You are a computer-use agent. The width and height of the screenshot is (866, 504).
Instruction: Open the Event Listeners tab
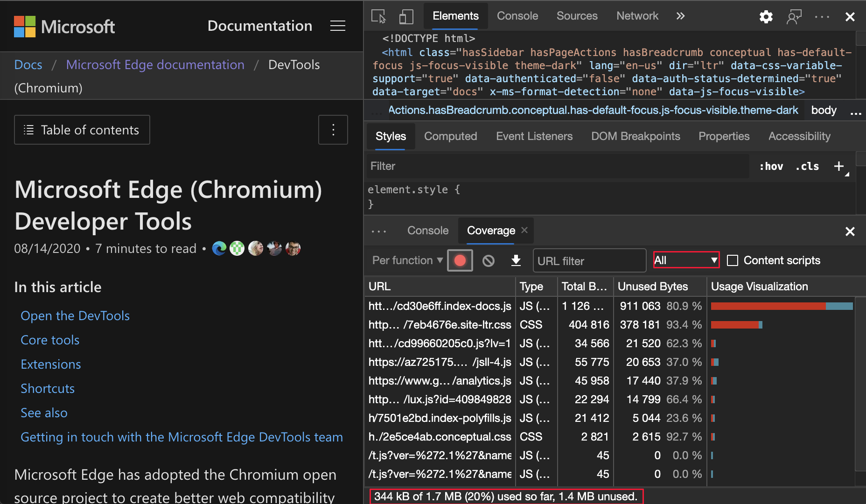click(534, 136)
